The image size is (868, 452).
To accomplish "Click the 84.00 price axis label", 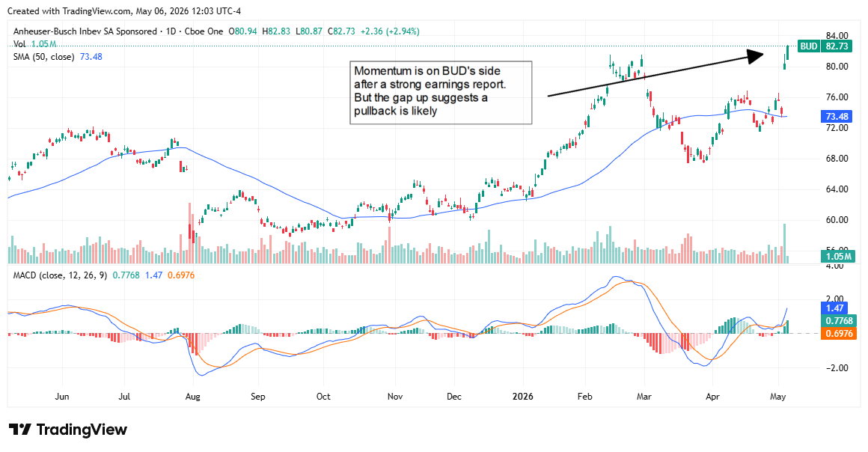I will 837,35.
